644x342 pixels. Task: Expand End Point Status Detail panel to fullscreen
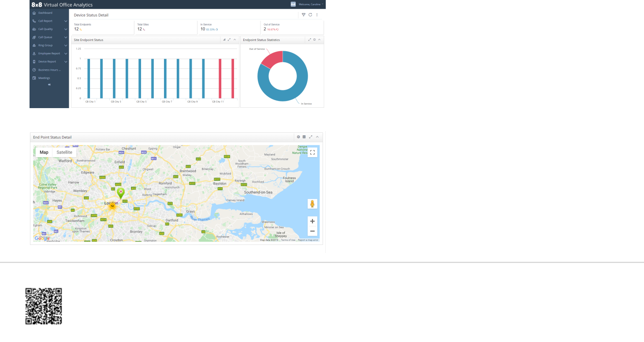pos(311,137)
